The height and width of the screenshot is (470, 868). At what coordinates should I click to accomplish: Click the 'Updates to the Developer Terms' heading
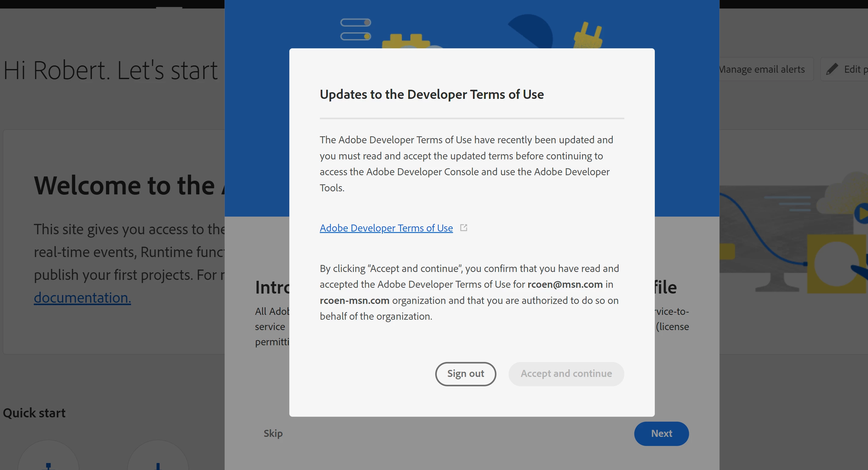431,94
